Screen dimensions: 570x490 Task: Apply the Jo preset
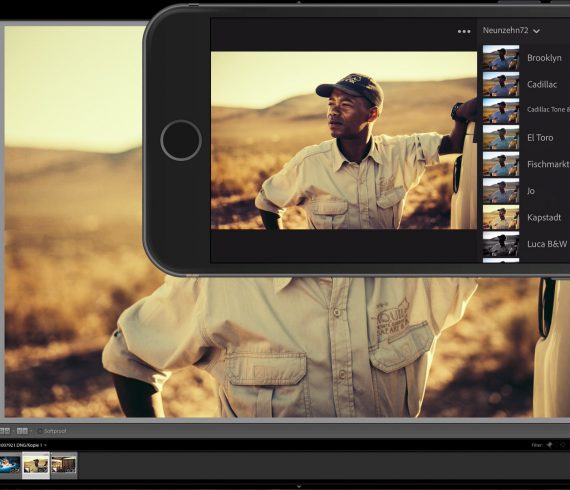tap(525, 190)
